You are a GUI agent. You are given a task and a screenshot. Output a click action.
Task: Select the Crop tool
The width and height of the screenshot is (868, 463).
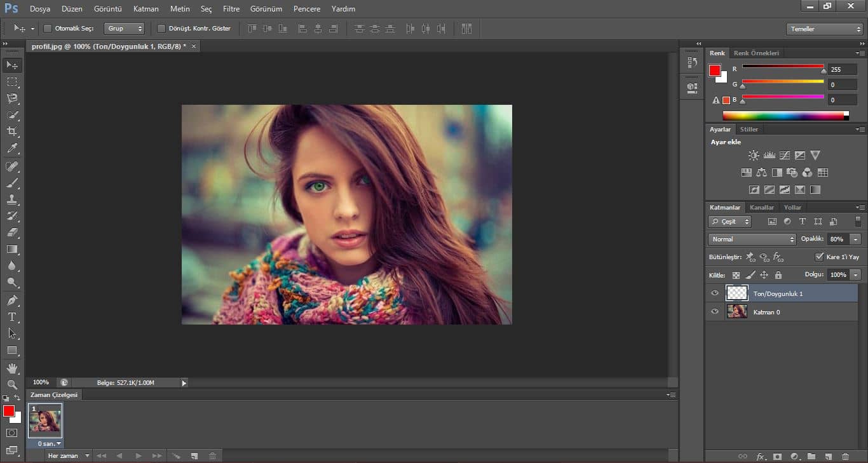coord(12,131)
